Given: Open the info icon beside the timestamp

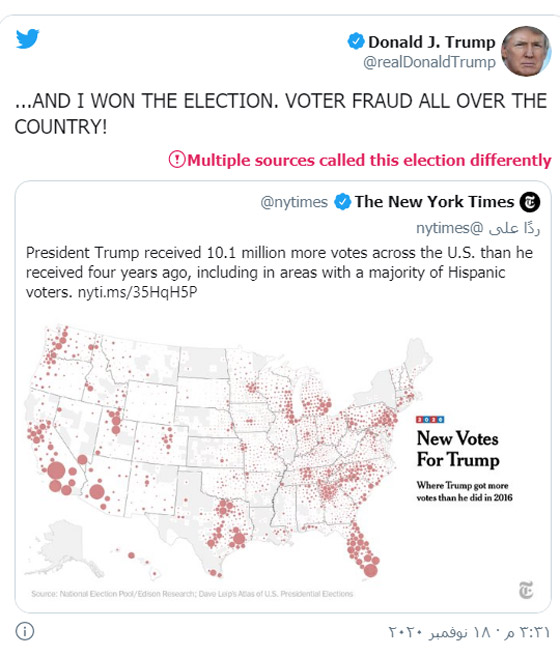Looking at the screenshot, I should click(24, 631).
